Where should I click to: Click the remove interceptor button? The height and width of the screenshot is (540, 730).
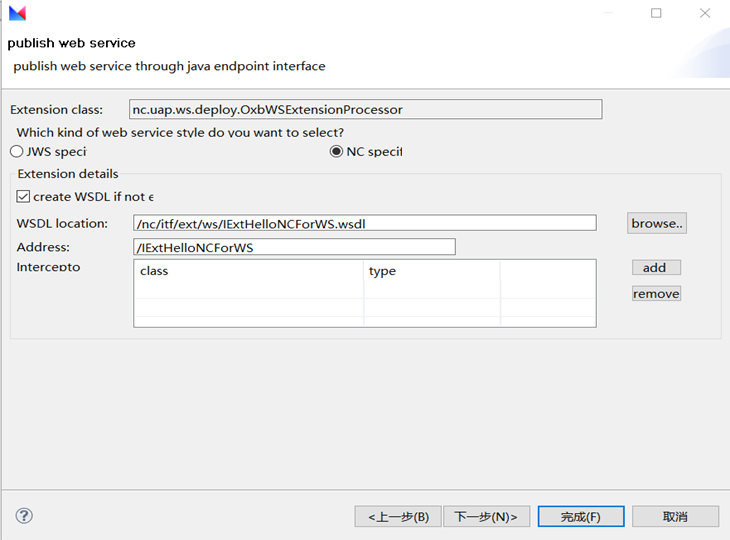point(656,294)
